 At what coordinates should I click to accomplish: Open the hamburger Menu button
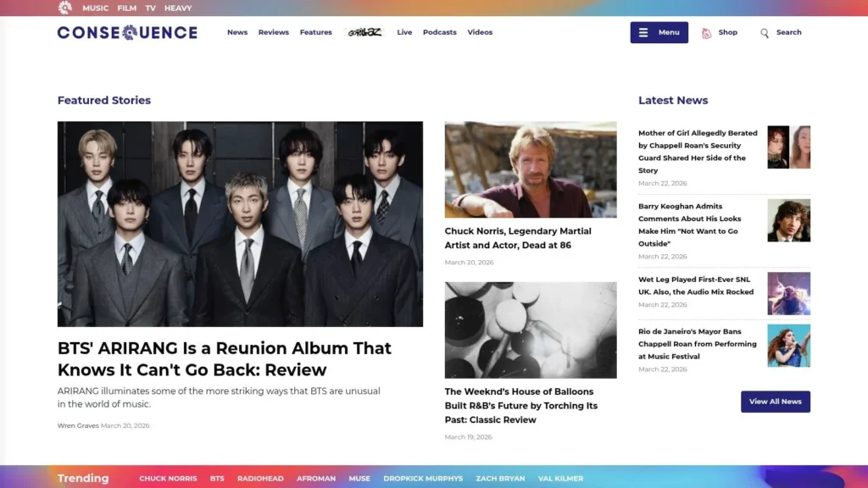click(659, 32)
